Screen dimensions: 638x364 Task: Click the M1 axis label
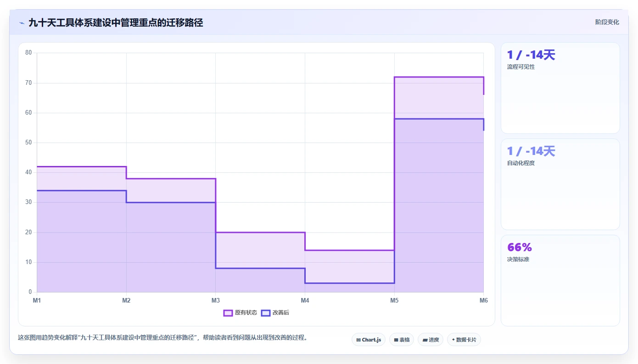pos(37,301)
